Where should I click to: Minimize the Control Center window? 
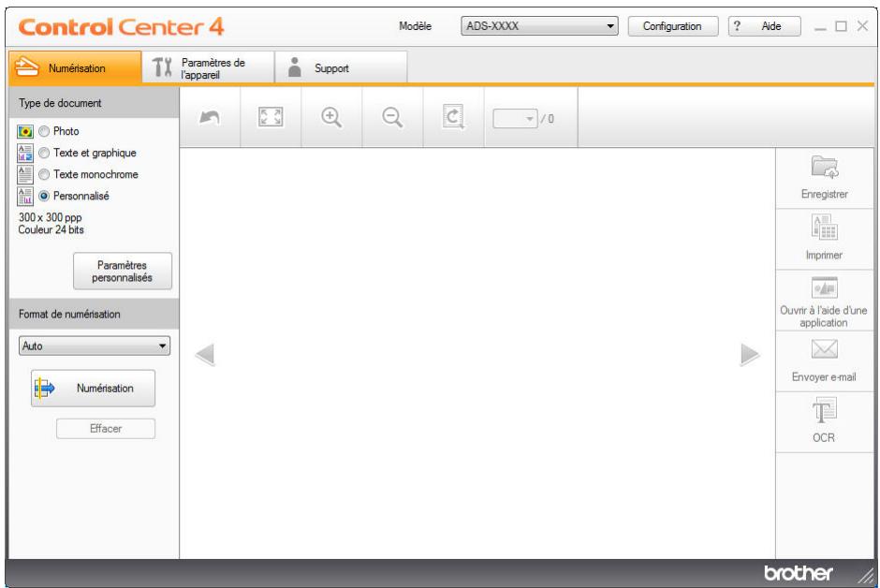coord(820,27)
